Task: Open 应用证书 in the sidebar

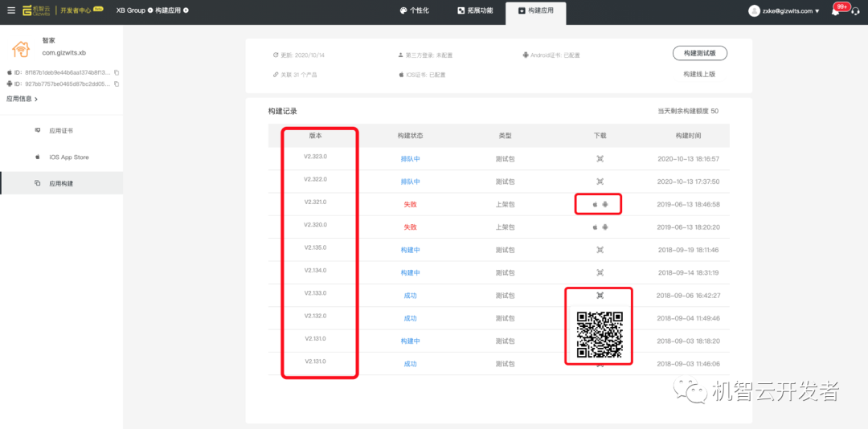Action: coord(61,131)
